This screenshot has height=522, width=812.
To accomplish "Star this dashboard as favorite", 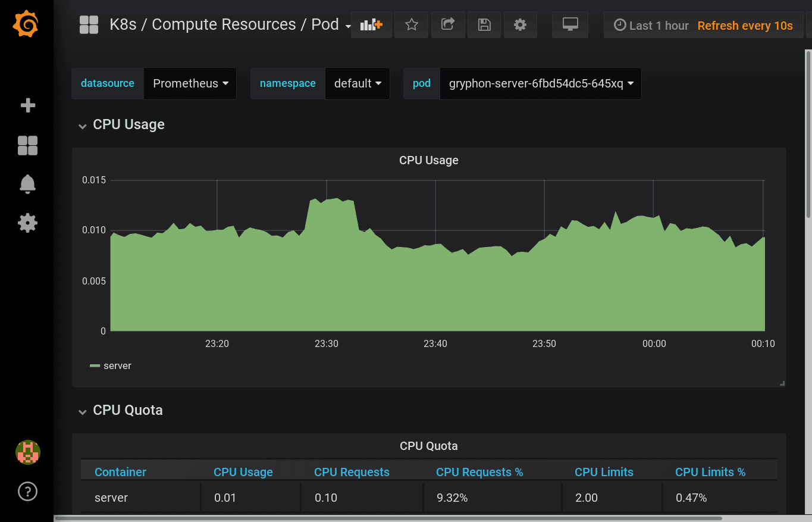I will (411, 24).
